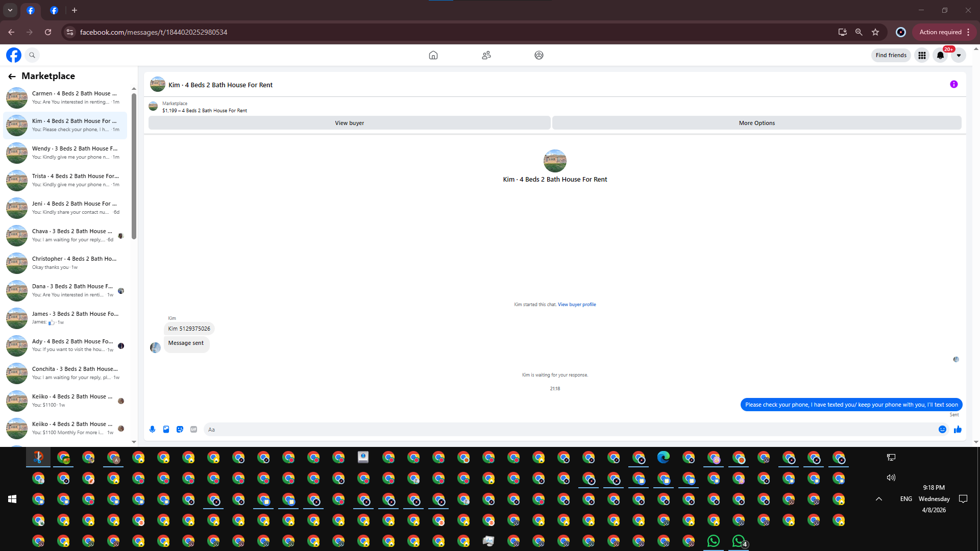
Task: Go to Facebook Home icon
Action: coord(433,55)
